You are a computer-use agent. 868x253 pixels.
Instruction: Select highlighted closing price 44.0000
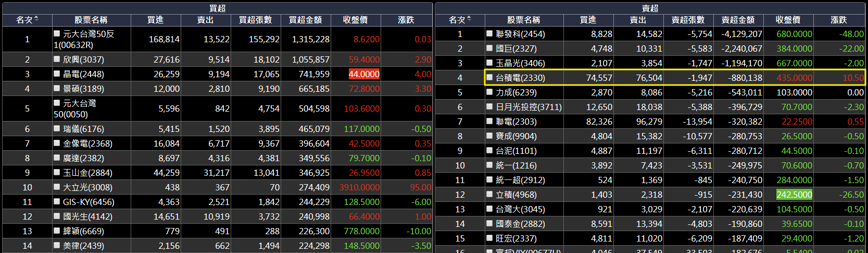(x=364, y=74)
